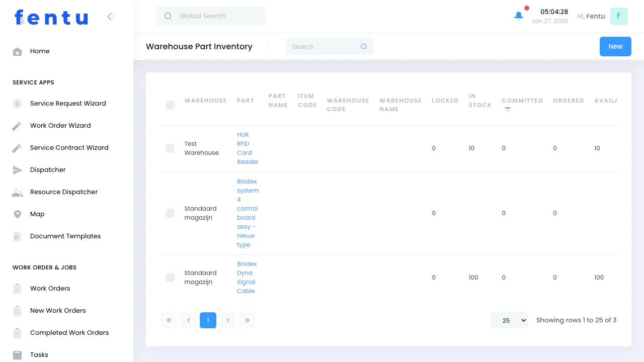Select the checkbox for the Test Warehouse row

coord(170,148)
